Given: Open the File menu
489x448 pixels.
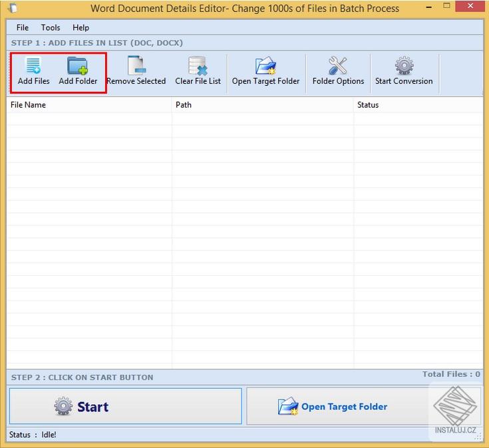Looking at the screenshot, I should (x=23, y=28).
